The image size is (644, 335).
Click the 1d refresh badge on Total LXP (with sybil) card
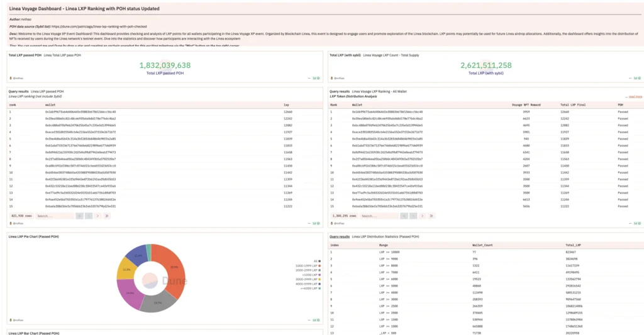click(x=636, y=78)
